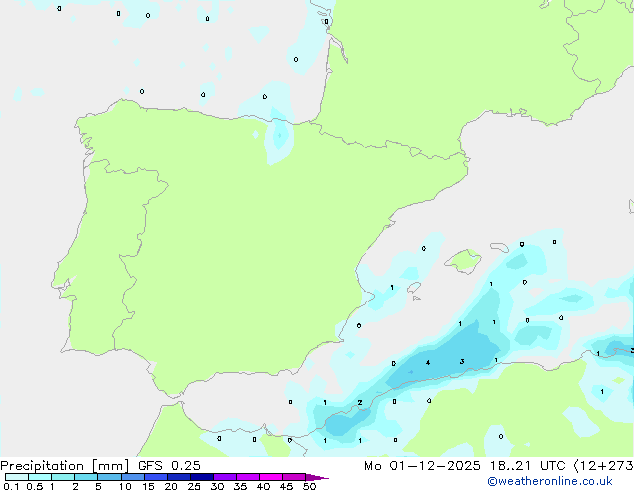Click the 0.1–0.5 mm legend color swatch
Screen dimensions: 634x490
click(17, 477)
